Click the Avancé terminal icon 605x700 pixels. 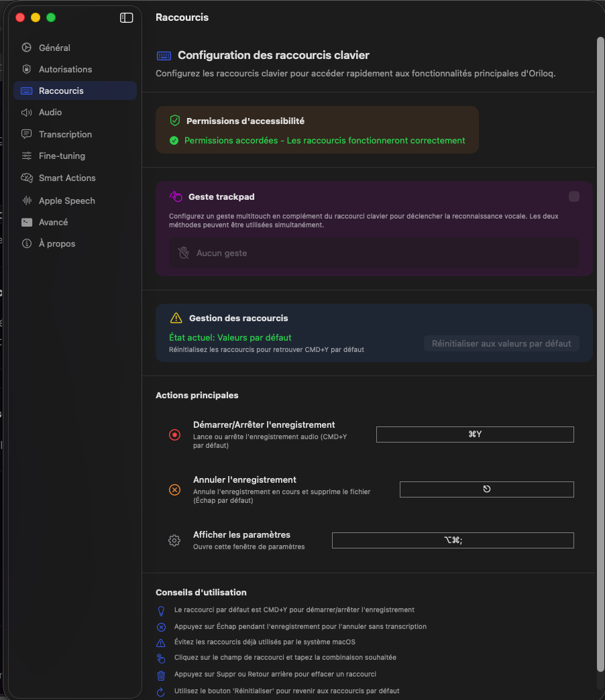(x=27, y=222)
